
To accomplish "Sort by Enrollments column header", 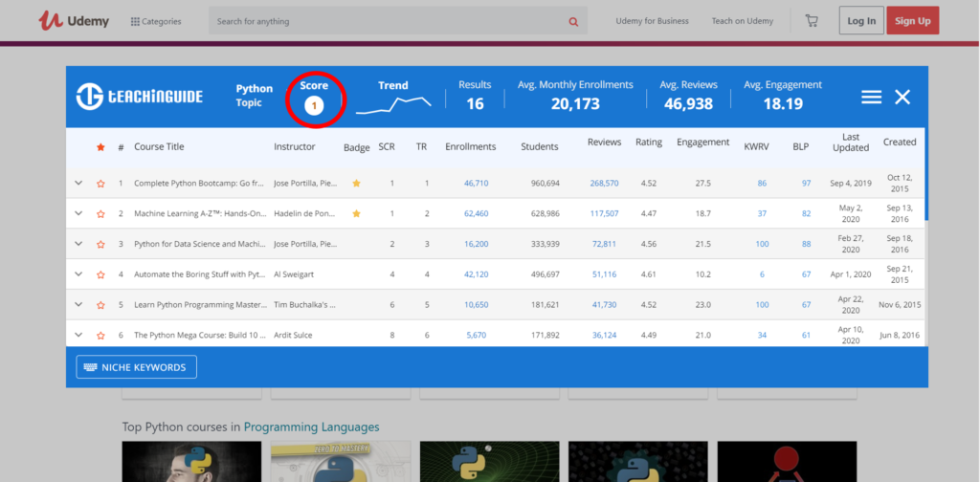I will coord(470,146).
